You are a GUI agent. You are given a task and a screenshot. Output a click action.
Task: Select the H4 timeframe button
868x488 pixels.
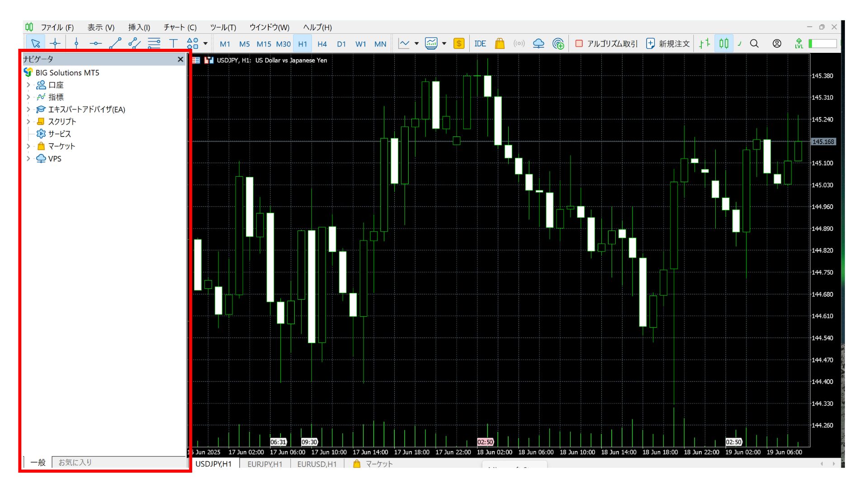tap(322, 44)
